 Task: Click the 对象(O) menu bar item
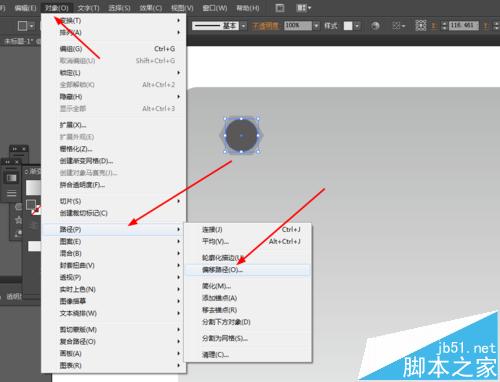(x=57, y=8)
